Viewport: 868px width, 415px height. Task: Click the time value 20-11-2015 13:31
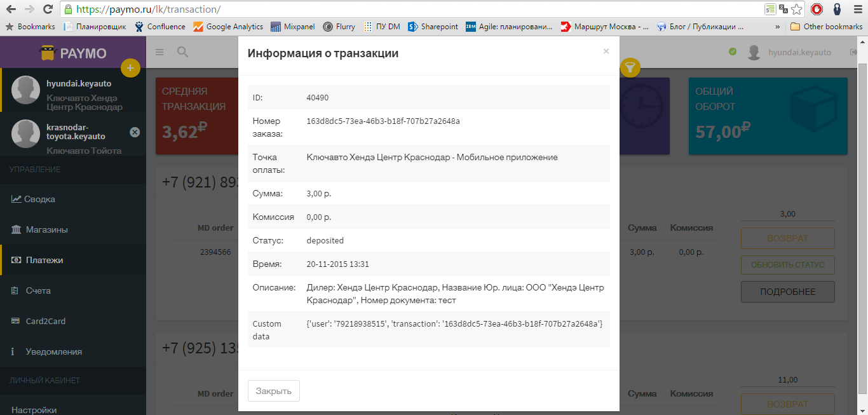click(337, 264)
